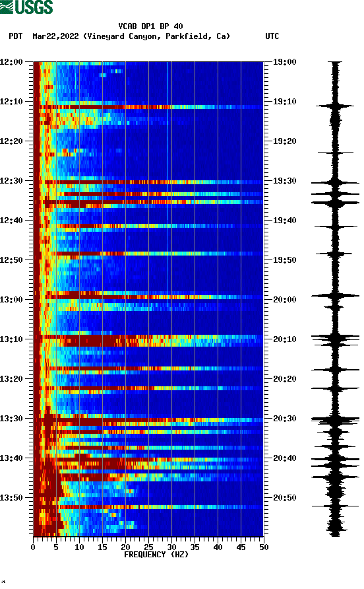
Task: Click the 30 Hz frequency tick label
Action: [x=171, y=547]
